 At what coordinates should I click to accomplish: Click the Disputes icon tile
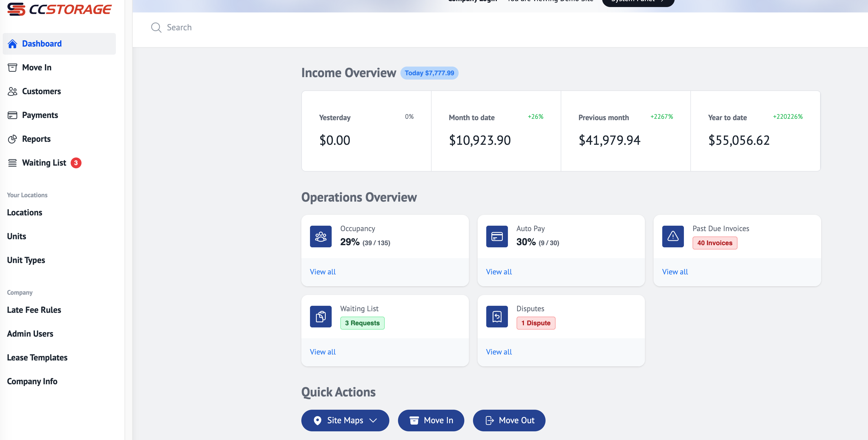point(497,317)
